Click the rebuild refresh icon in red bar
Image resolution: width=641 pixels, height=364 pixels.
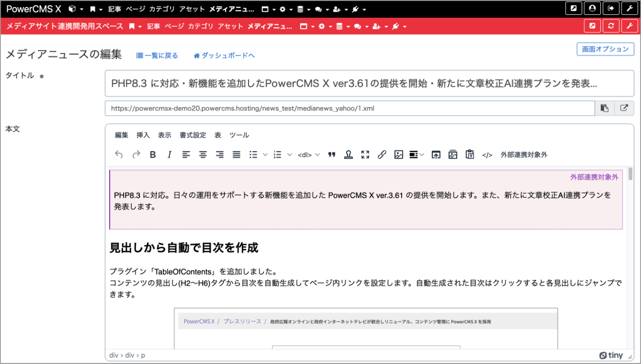(x=610, y=26)
